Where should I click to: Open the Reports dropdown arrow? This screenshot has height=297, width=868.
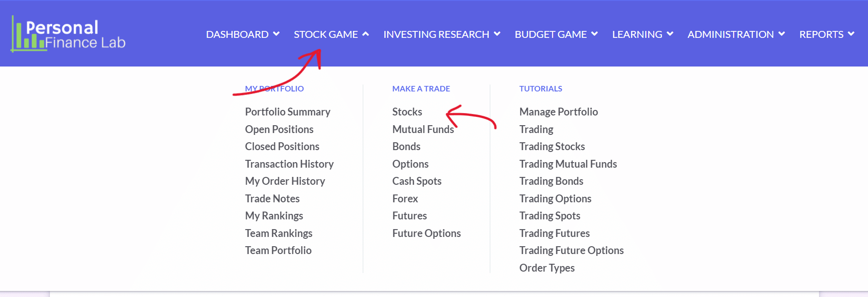(x=851, y=34)
